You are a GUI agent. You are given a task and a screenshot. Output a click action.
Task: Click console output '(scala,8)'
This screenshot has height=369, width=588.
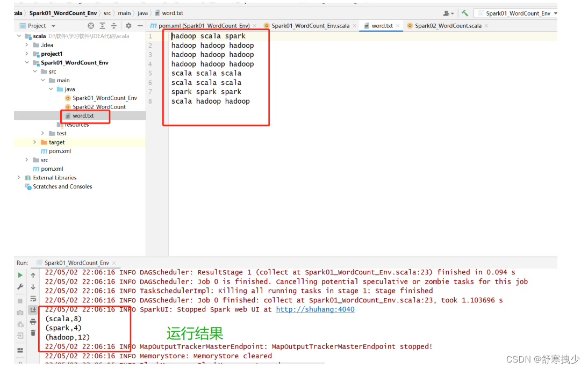click(x=63, y=319)
